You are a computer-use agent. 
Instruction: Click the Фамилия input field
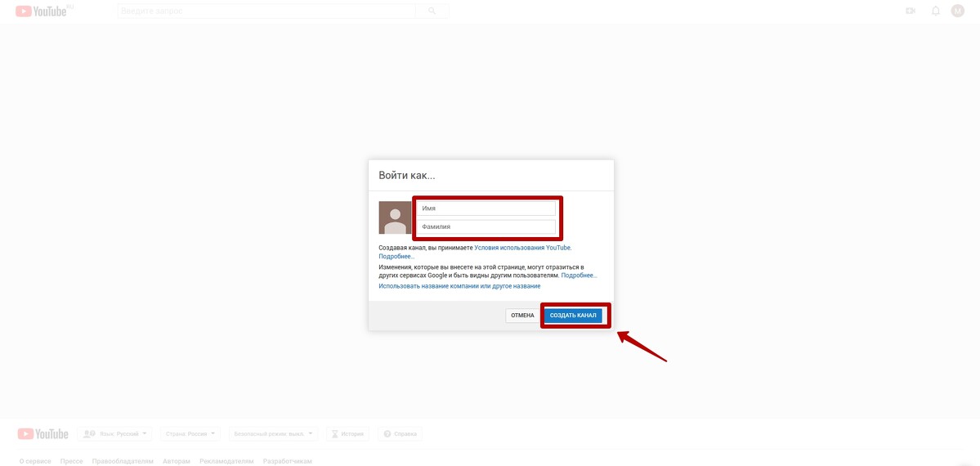(x=486, y=226)
